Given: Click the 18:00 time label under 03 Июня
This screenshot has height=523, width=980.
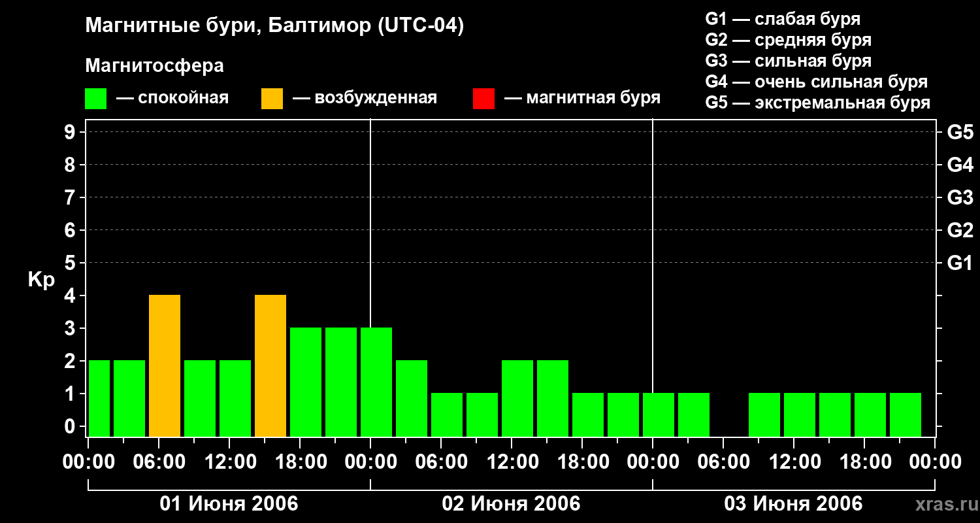Looking at the screenshot, I should click(x=864, y=462).
